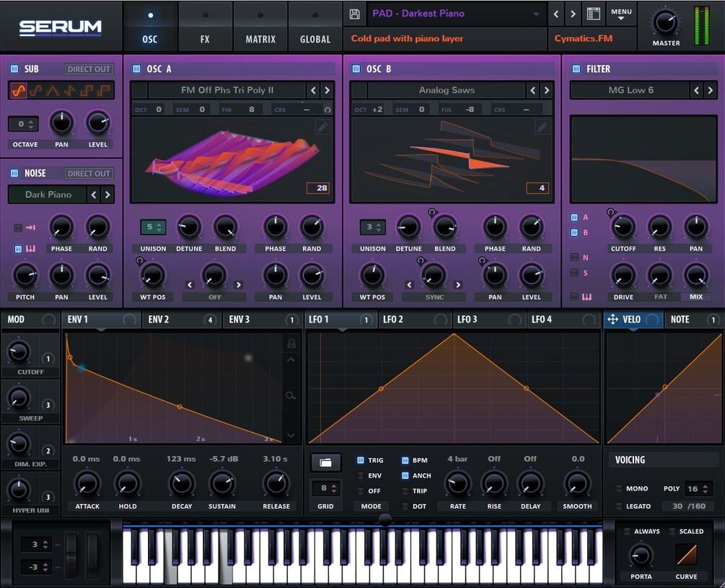Image resolution: width=725 pixels, height=588 pixels.
Task: Enable the MONO voicing option
Action: click(619, 488)
